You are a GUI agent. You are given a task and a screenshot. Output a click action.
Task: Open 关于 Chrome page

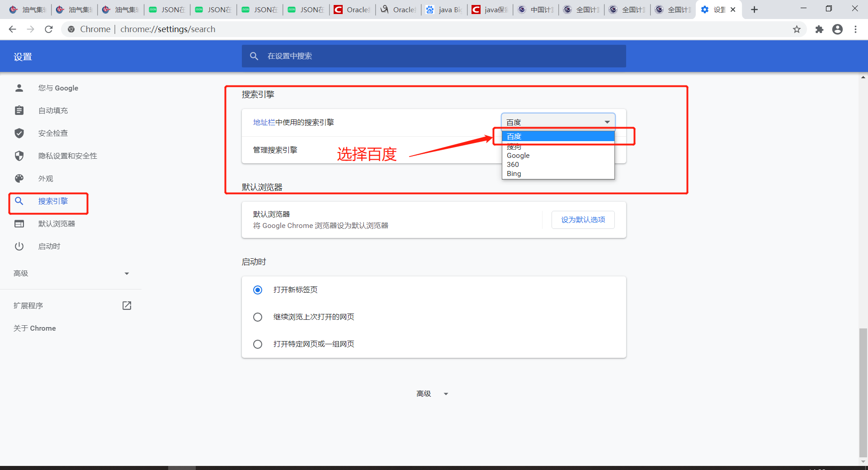(x=35, y=328)
